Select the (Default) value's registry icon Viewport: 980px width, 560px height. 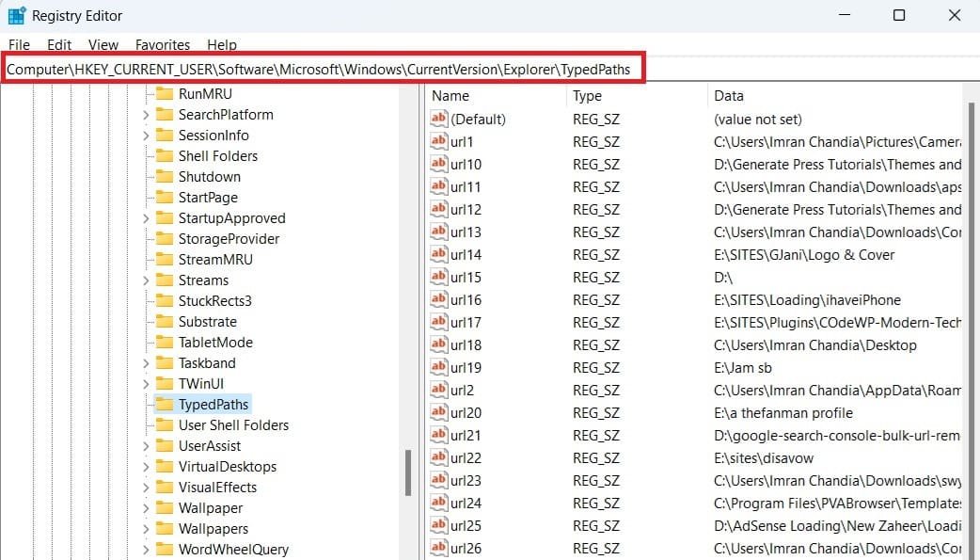coord(439,119)
